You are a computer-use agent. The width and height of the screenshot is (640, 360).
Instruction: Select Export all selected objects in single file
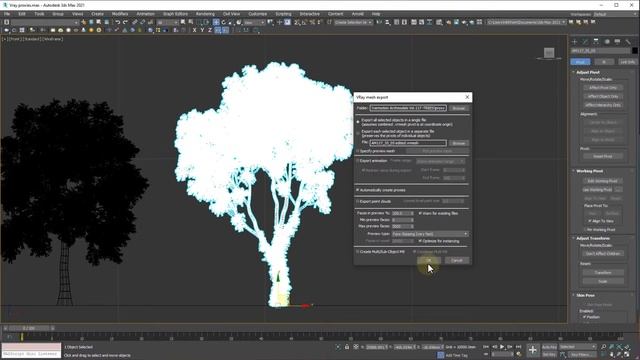(x=358, y=122)
